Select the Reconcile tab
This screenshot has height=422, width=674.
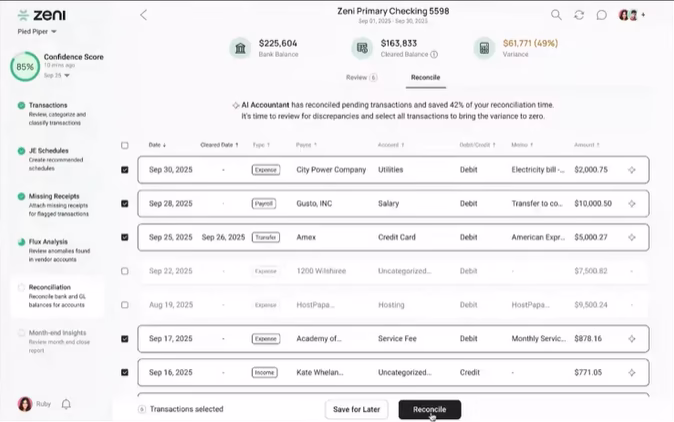426,77
